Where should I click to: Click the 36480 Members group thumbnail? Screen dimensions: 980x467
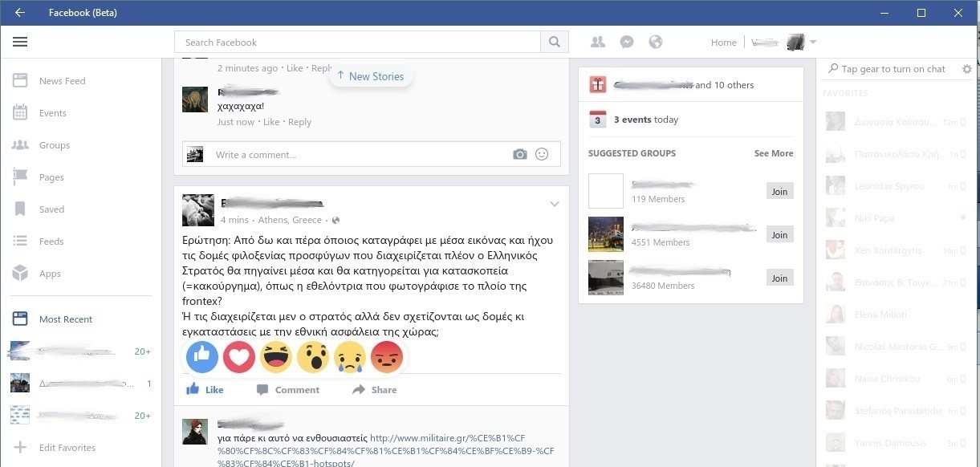click(606, 278)
